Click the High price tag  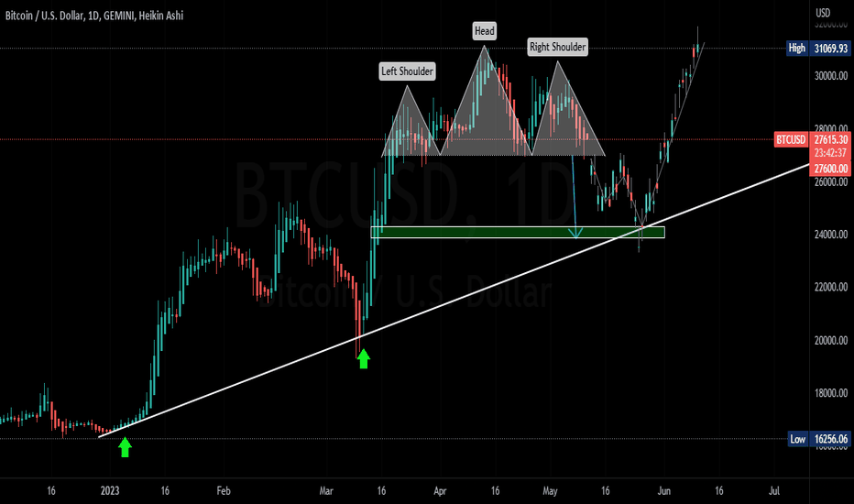[x=797, y=49]
